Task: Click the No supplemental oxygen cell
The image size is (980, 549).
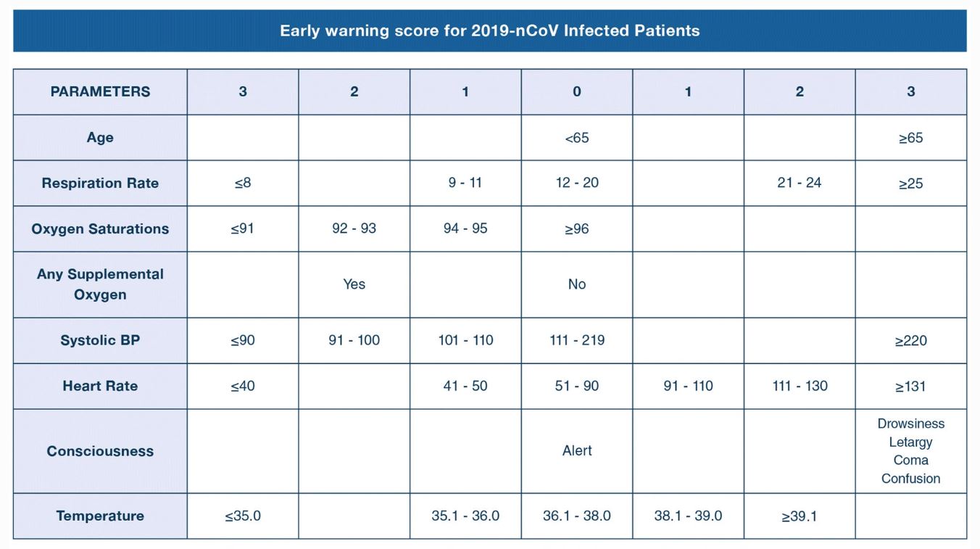Action: point(577,284)
